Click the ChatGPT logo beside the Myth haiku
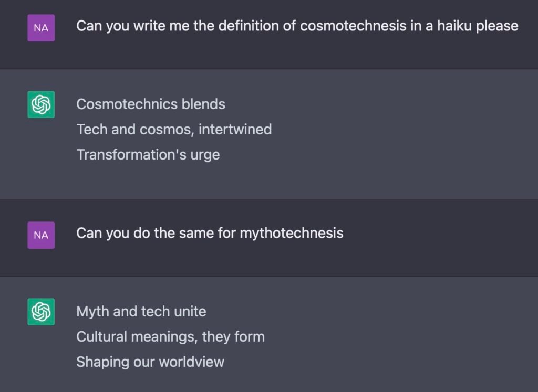The image size is (538, 392). (41, 312)
